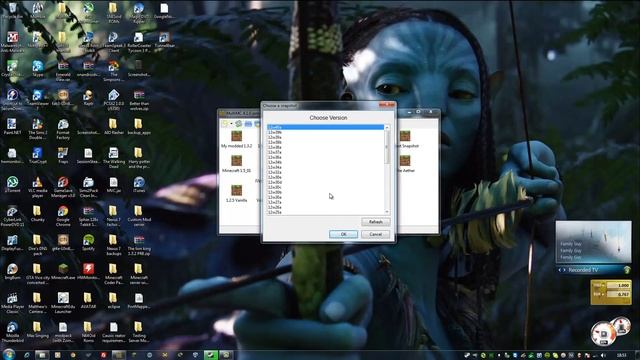
Task: Open the Google Chrome desktop shortcut
Action: [x=63, y=216]
